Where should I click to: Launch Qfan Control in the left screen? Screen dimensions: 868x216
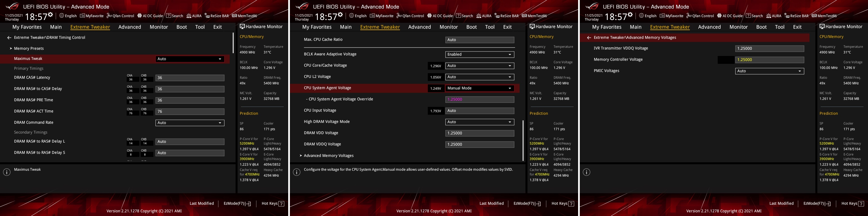(x=120, y=16)
